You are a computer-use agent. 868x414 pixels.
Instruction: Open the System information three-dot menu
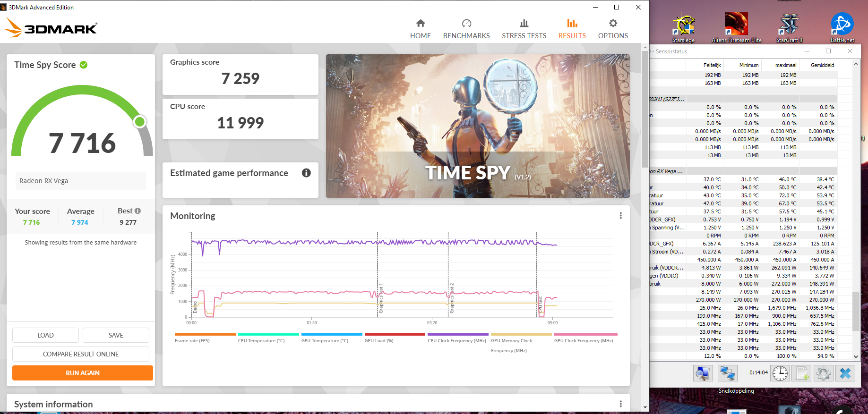pos(620,404)
